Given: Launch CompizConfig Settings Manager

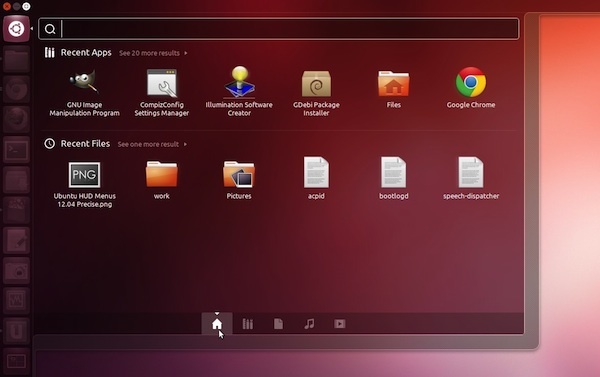Looking at the screenshot, I should (x=161, y=93).
